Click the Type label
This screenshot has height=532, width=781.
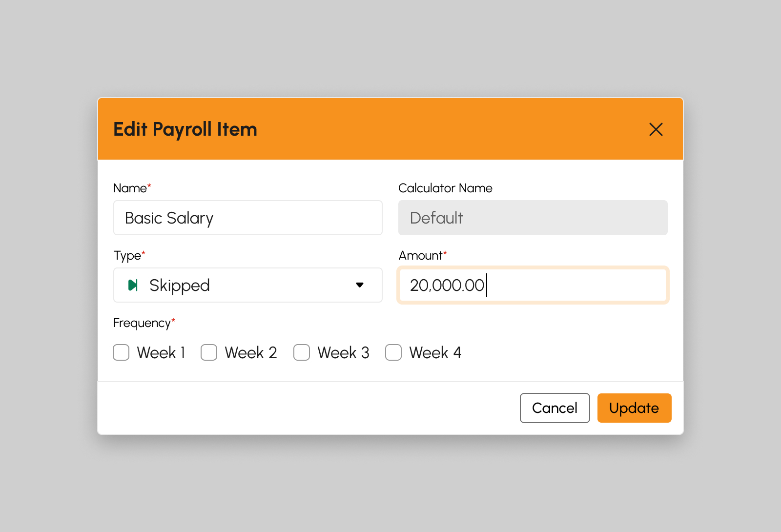point(129,256)
